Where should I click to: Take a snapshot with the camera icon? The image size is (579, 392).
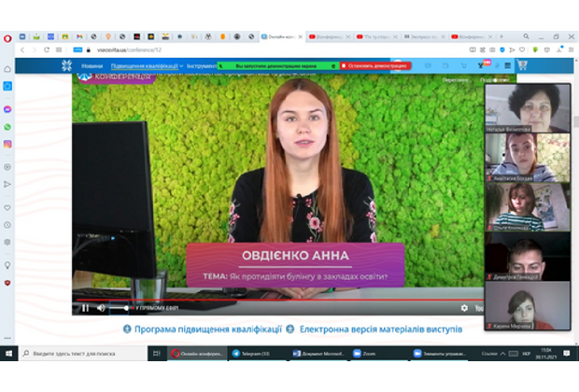[492, 49]
